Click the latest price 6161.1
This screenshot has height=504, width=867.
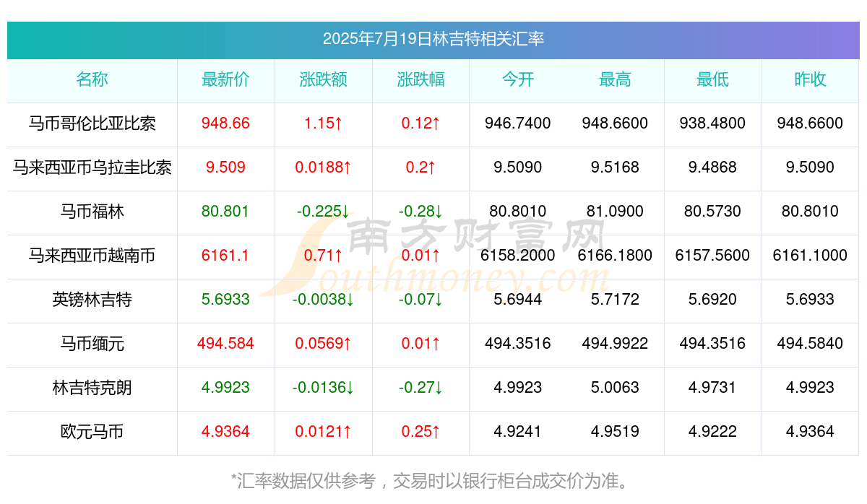pos(225,256)
